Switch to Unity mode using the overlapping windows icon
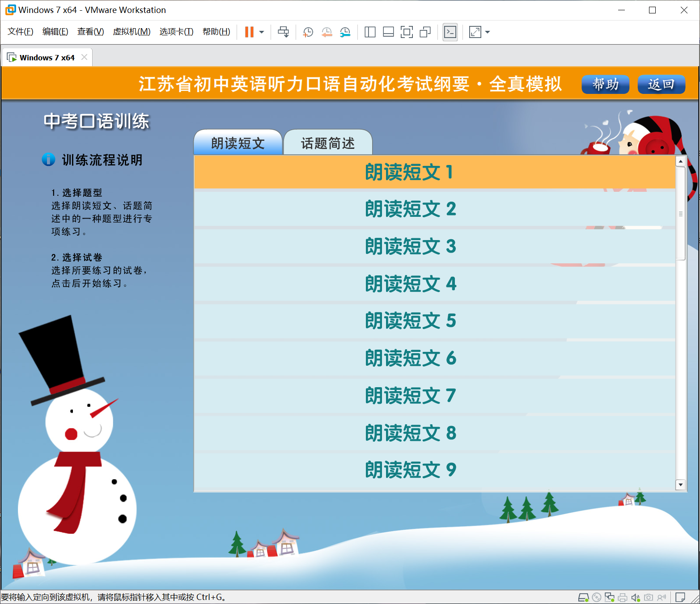700x604 pixels. click(x=425, y=32)
